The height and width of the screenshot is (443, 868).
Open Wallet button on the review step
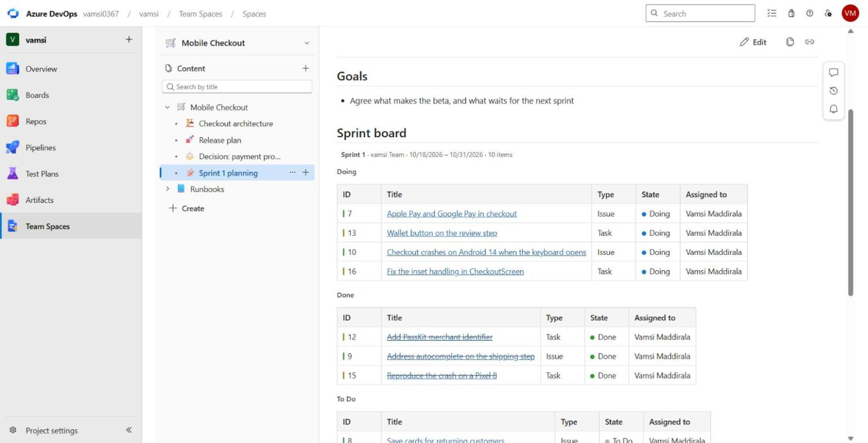pos(442,233)
